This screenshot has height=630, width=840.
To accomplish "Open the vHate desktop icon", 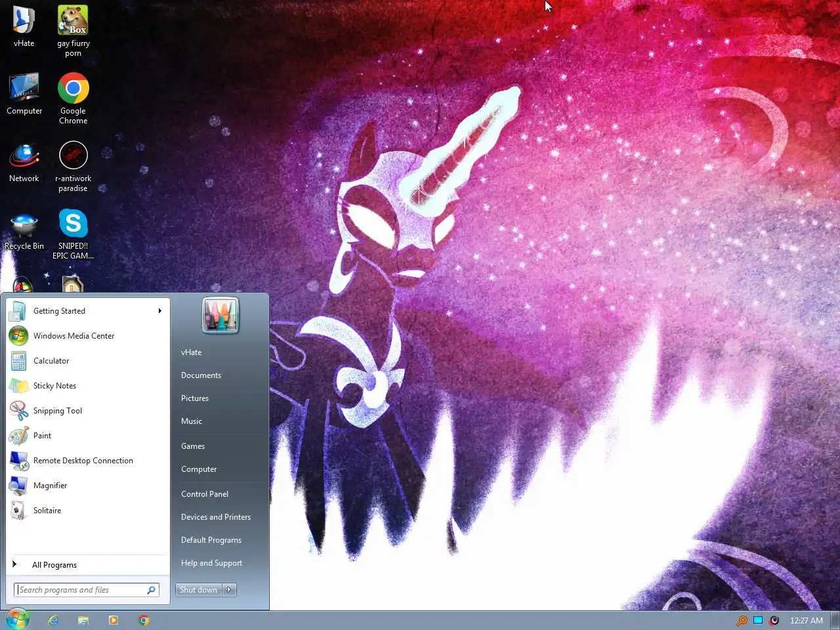I will click(24, 27).
